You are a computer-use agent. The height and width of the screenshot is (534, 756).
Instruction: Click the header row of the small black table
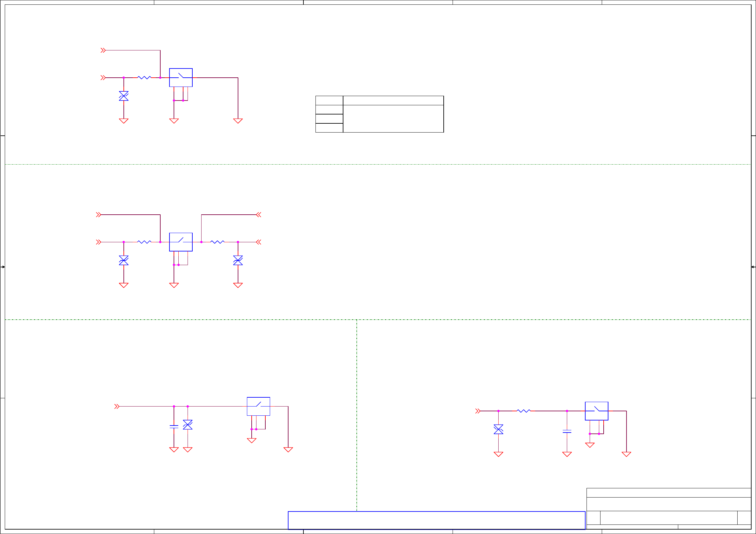(379, 100)
